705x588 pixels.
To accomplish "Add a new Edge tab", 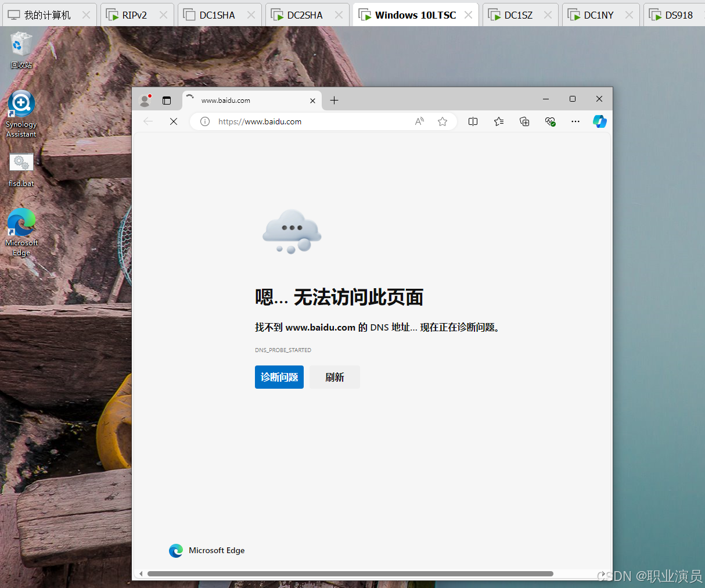I will click(x=334, y=101).
